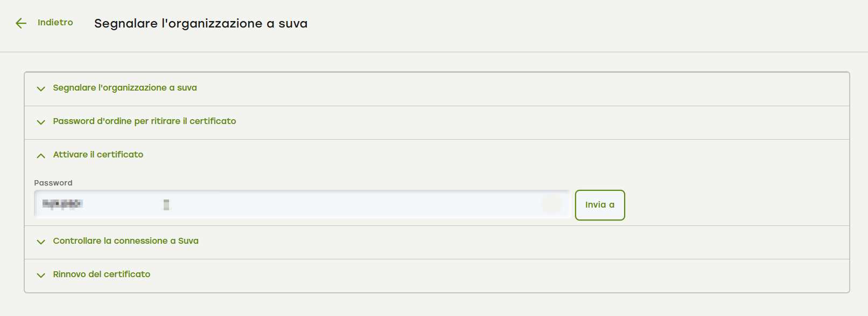Viewport: 868px width, 316px height.
Task: Expand chevron beside Segnalare l'organizzazione a suva section
Action: click(41, 88)
